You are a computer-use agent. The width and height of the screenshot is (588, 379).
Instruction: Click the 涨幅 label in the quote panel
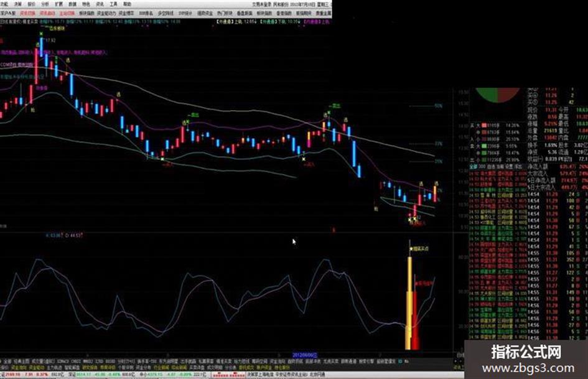pyautogui.click(x=533, y=123)
